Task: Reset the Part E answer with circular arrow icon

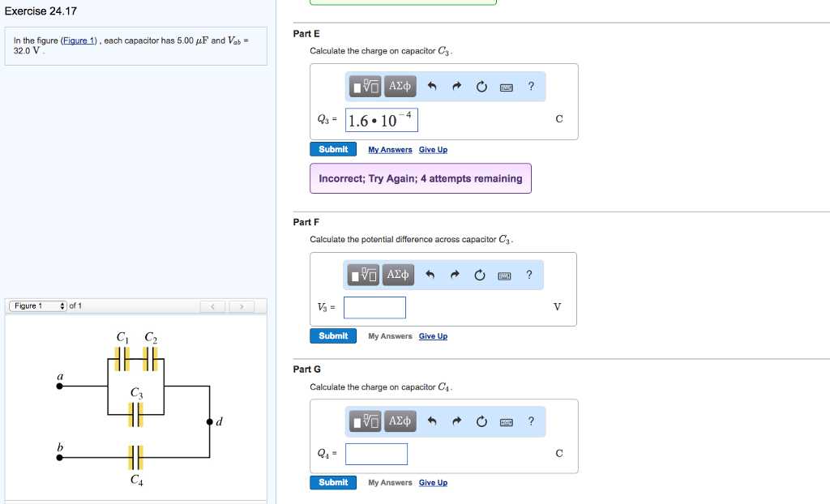Action: 481,86
